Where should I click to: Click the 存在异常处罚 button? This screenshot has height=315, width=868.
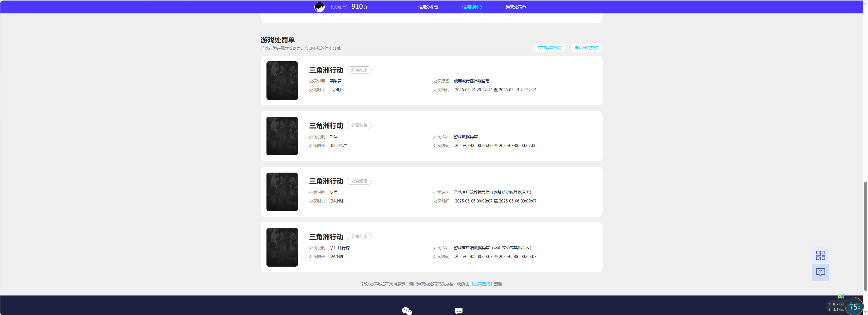click(550, 48)
